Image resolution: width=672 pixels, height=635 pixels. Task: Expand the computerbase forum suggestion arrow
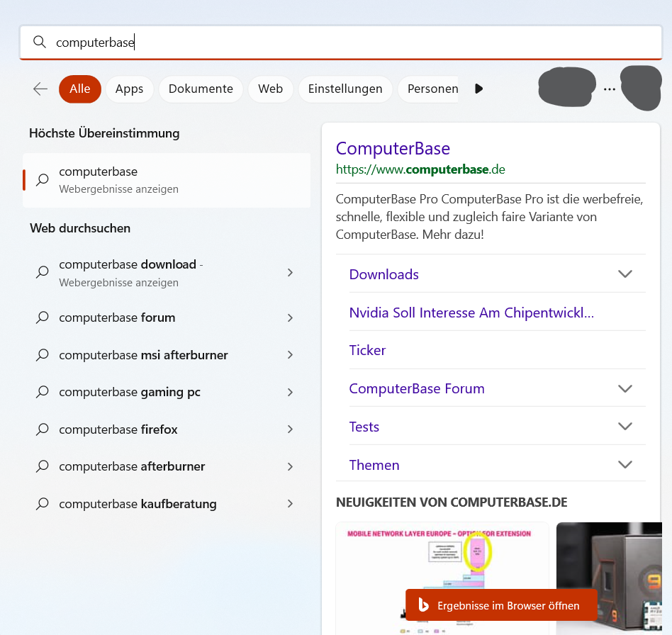coord(290,318)
